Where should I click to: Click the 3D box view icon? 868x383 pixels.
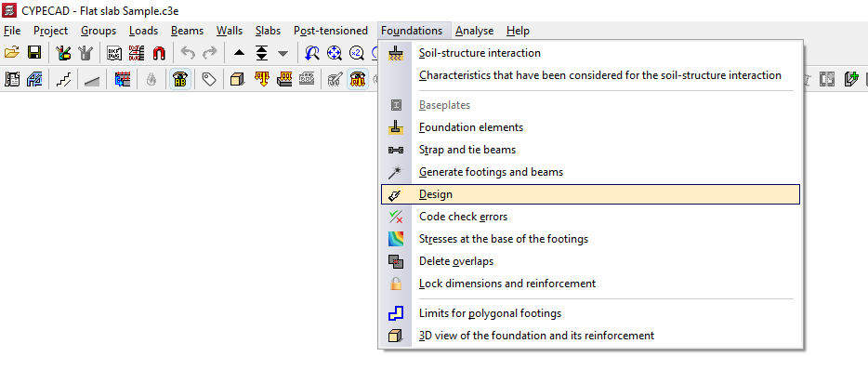(236, 80)
